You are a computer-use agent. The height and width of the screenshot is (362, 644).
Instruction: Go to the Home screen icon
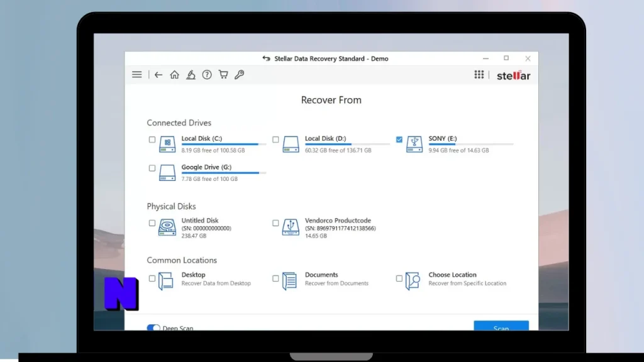point(175,75)
